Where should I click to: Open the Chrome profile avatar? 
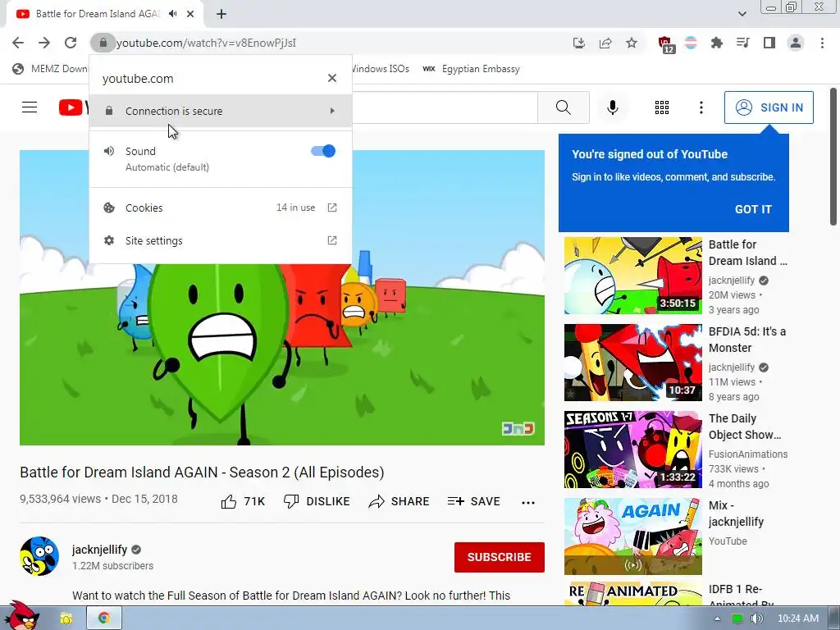click(796, 43)
